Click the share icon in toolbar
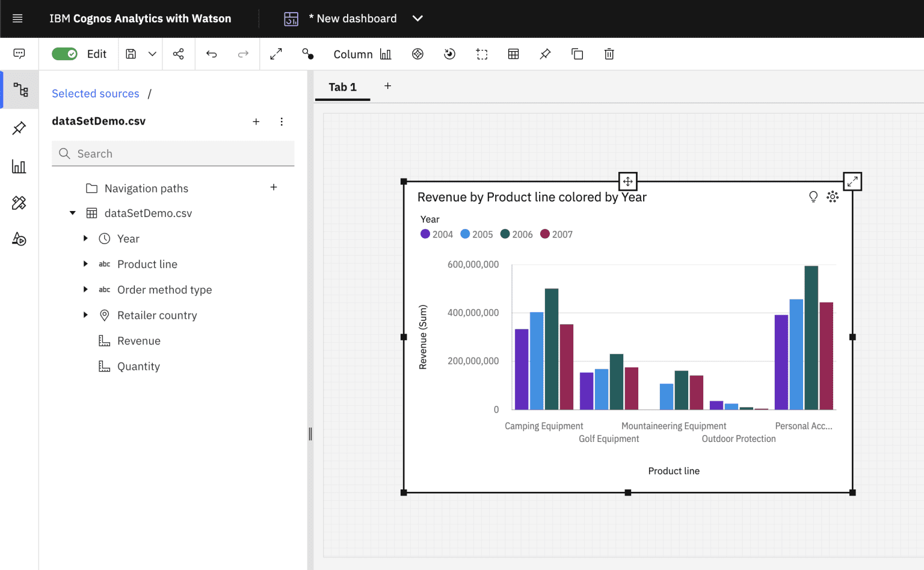This screenshot has height=570, width=924. coord(179,54)
